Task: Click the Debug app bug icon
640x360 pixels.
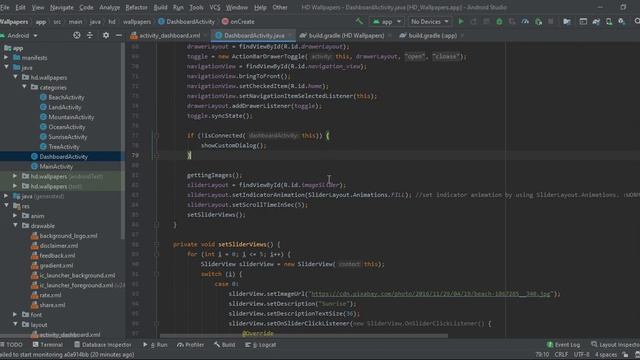Action: pyautogui.click(x=499, y=22)
